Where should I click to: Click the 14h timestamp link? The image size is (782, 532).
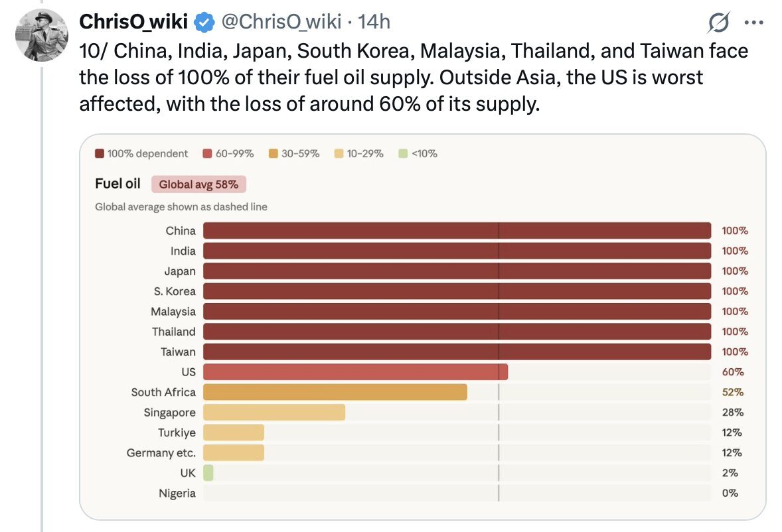[374, 23]
